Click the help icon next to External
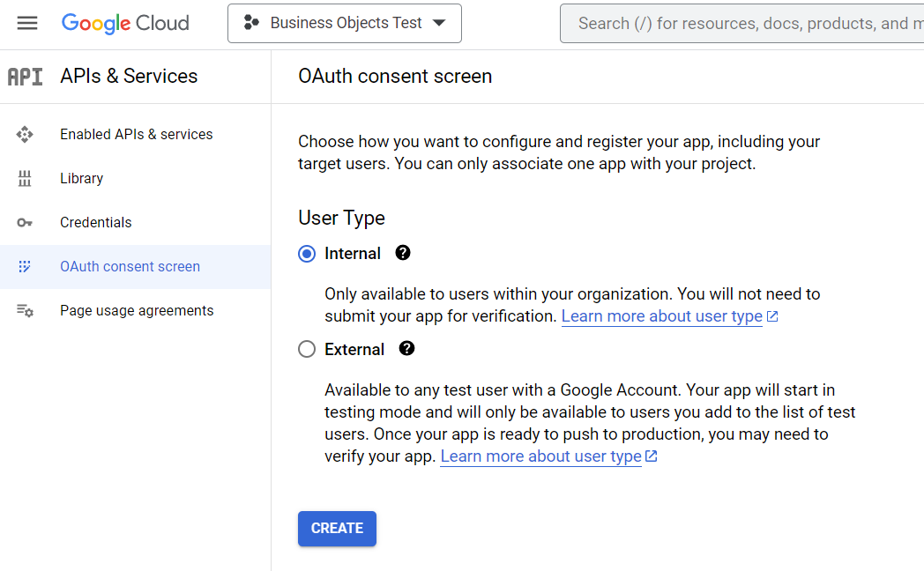 tap(406, 348)
